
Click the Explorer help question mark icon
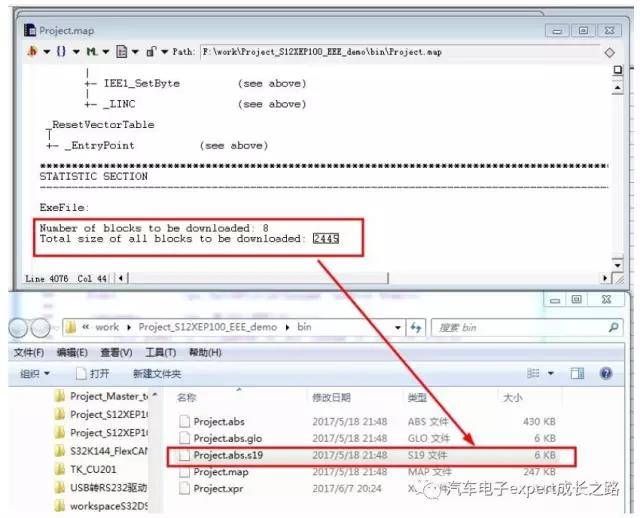click(606, 373)
